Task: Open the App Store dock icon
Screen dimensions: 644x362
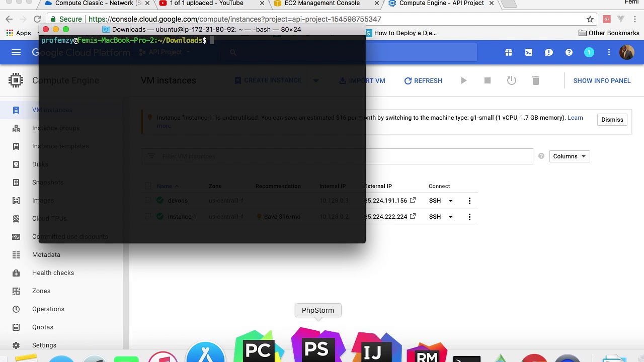Action: pos(205,352)
